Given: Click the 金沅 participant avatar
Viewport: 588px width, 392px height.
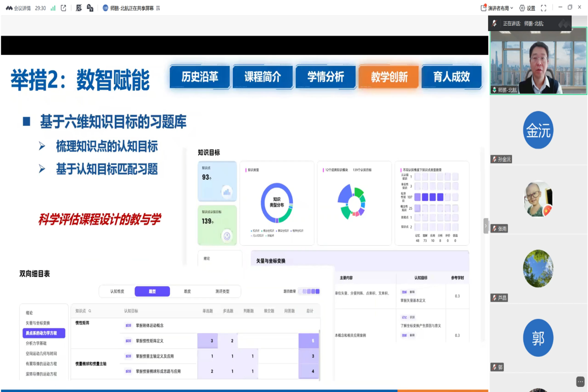Looking at the screenshot, I should [538, 130].
